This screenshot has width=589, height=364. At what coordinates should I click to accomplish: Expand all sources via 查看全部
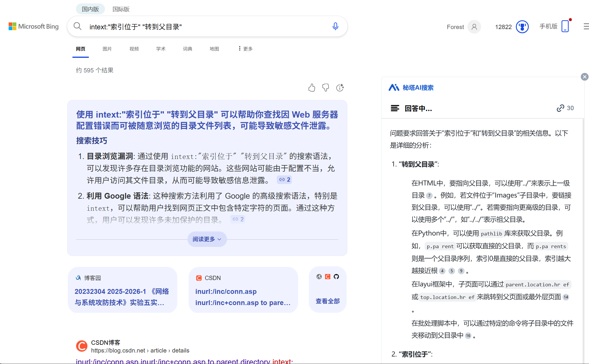[x=327, y=301]
